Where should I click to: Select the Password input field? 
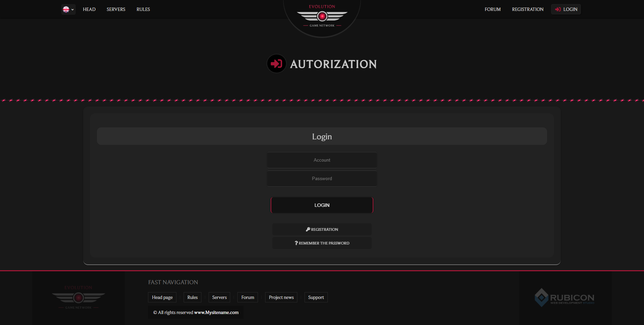(322, 178)
